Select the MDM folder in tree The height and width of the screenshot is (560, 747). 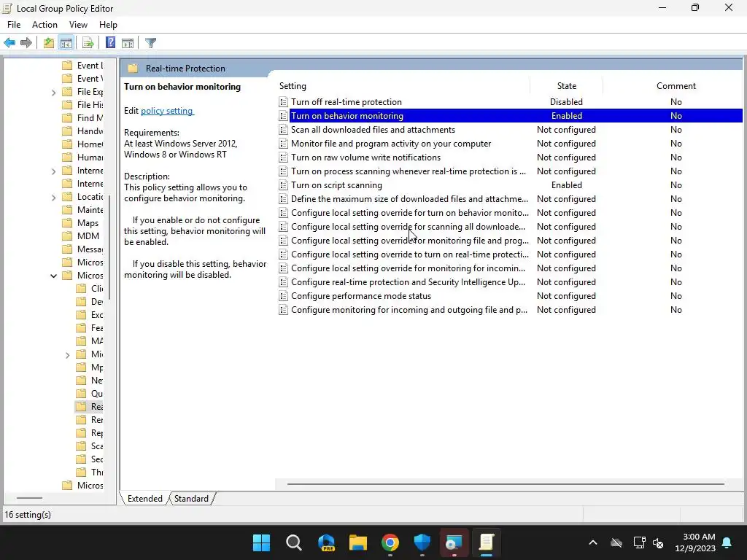click(88, 236)
